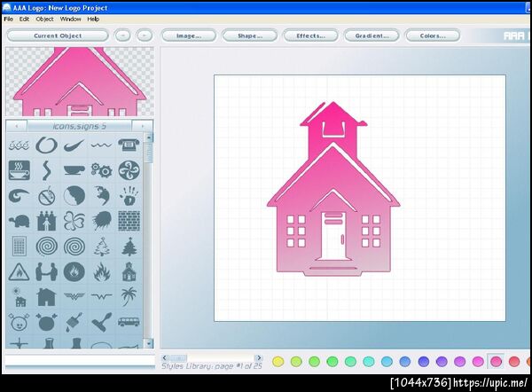Pick the hot coffee cup icon
The width and height of the screenshot is (532, 392).
[x=19, y=170]
